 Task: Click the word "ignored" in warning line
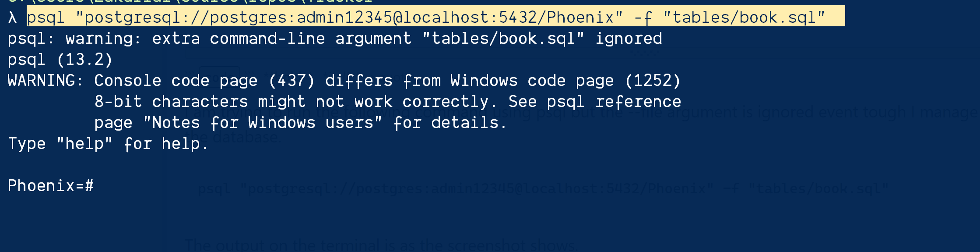coord(629,39)
